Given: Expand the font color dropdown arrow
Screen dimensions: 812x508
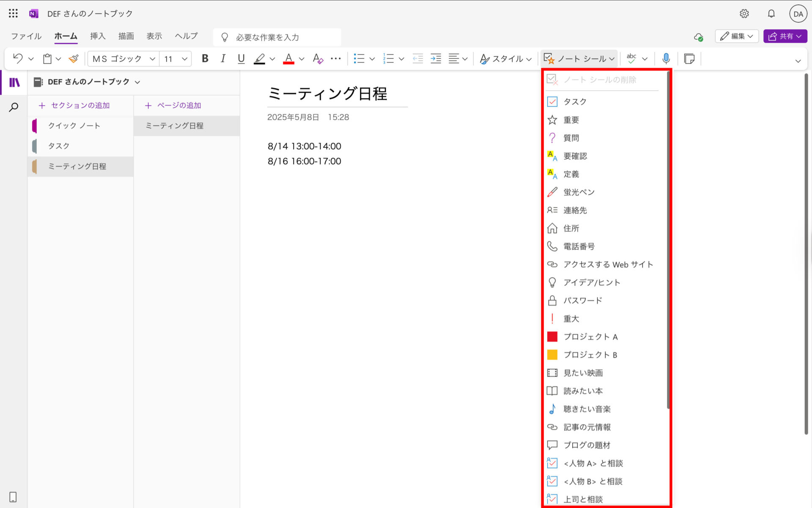Looking at the screenshot, I should point(301,58).
